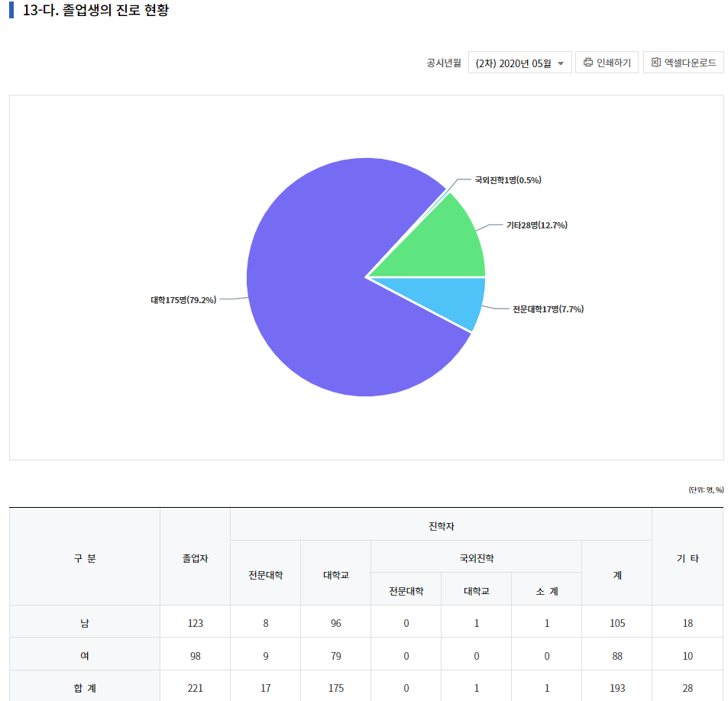Click the Excel file icon on 엑셀다운로드 button
Image resolution: width=728 pixels, height=701 pixels.
[655, 62]
